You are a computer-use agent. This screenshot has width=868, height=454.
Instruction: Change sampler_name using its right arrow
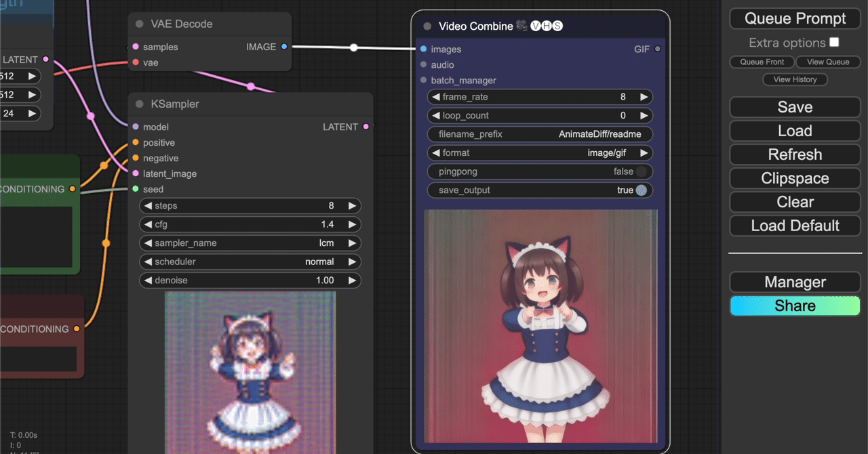352,243
